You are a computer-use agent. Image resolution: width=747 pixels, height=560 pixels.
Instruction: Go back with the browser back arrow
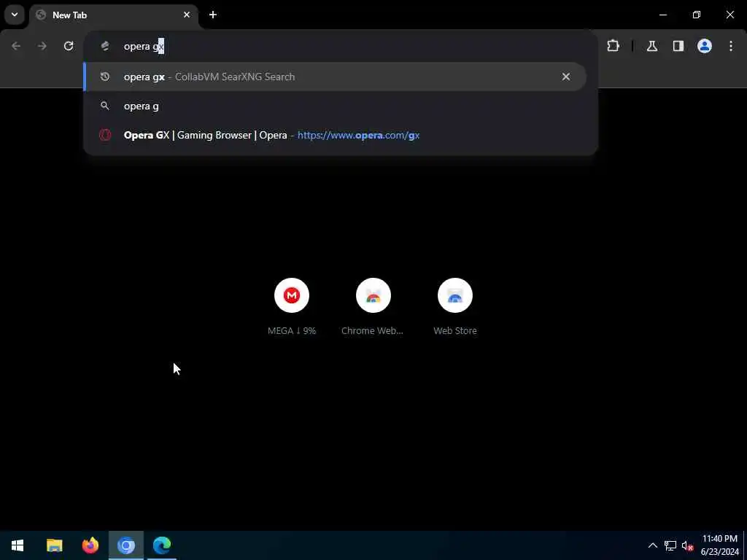[x=16, y=46]
